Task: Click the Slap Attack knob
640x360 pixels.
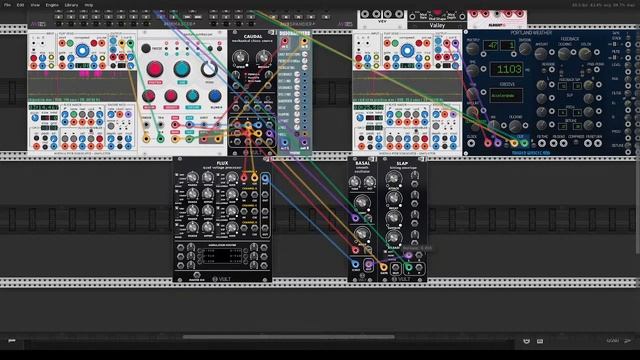Action: coord(393,178)
